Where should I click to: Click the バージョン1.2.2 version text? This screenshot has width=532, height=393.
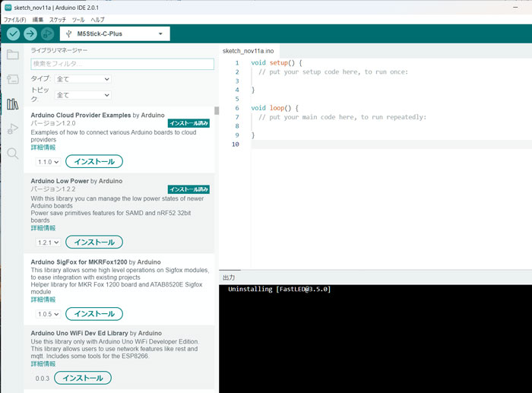(53, 189)
